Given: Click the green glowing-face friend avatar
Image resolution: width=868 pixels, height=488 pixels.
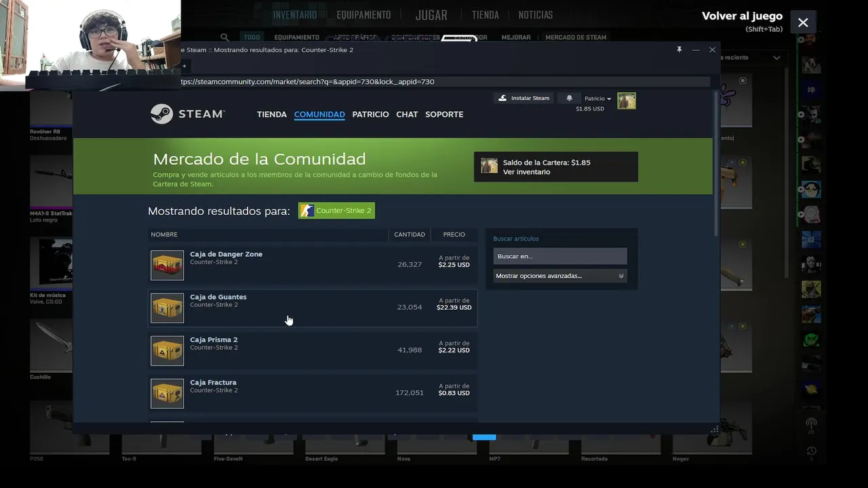Looking at the screenshot, I should (x=811, y=340).
